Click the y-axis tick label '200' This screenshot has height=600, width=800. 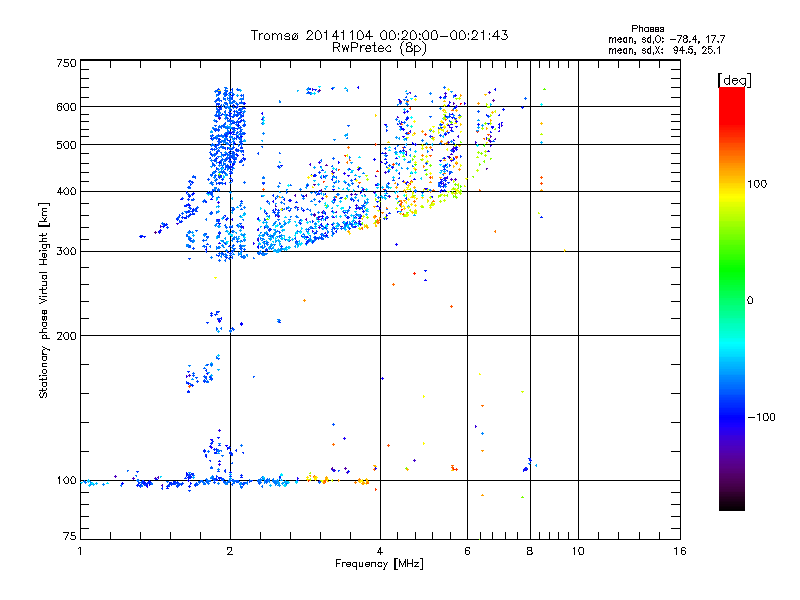(66, 336)
